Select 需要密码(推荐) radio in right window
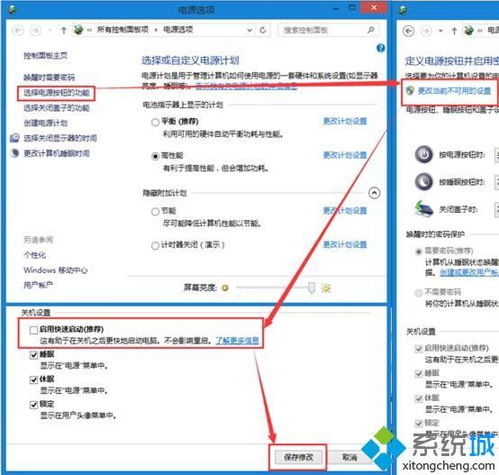The height and width of the screenshot is (475, 499). coord(418,251)
